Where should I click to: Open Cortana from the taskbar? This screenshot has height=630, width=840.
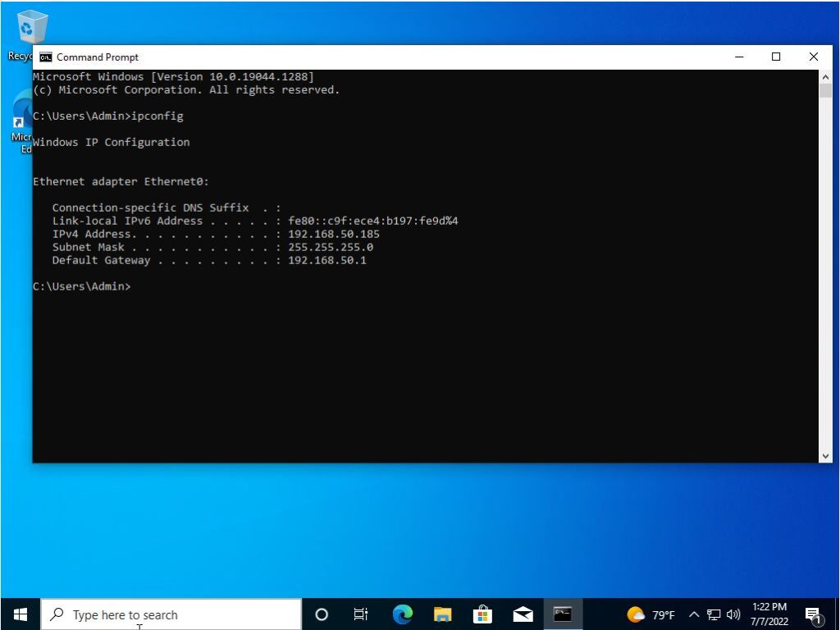click(x=322, y=614)
